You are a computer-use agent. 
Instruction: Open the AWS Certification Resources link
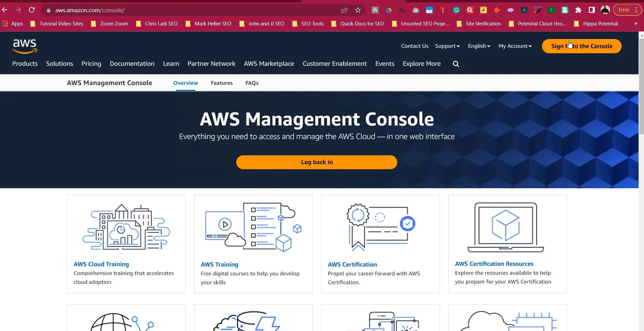[x=494, y=264]
